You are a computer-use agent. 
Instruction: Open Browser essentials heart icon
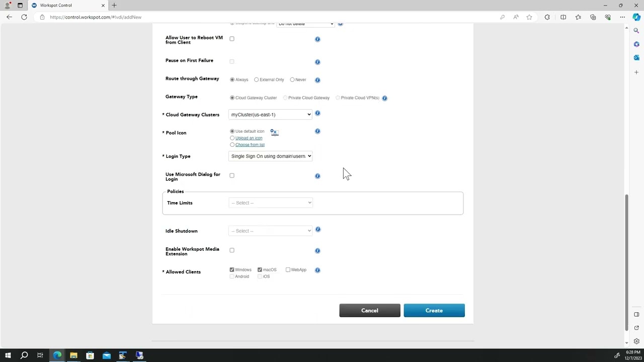click(608, 17)
